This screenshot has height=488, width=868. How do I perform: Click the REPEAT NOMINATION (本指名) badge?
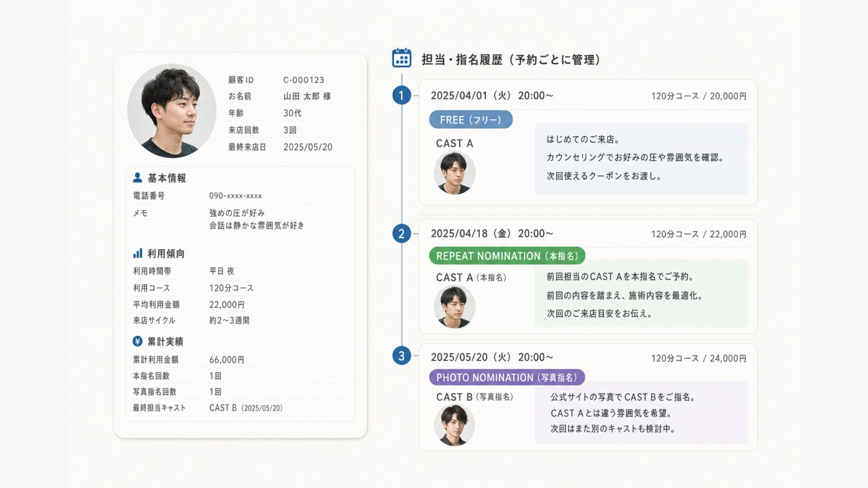507,256
